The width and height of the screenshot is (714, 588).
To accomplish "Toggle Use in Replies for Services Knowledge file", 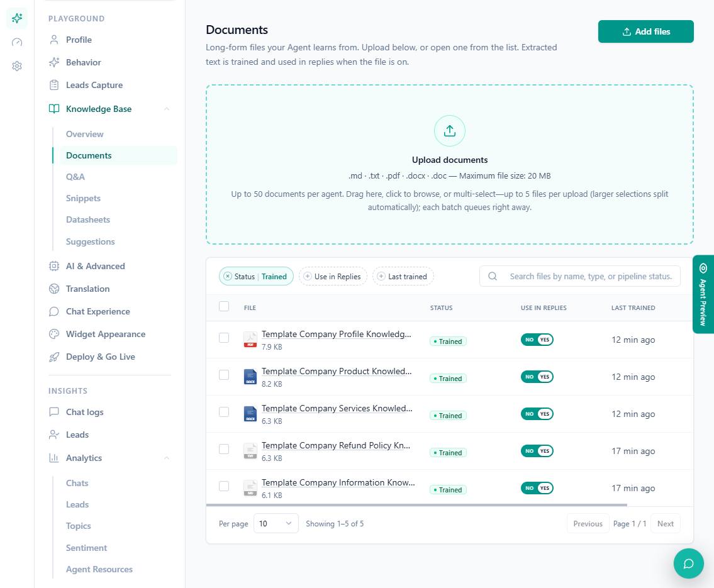I will tap(537, 414).
